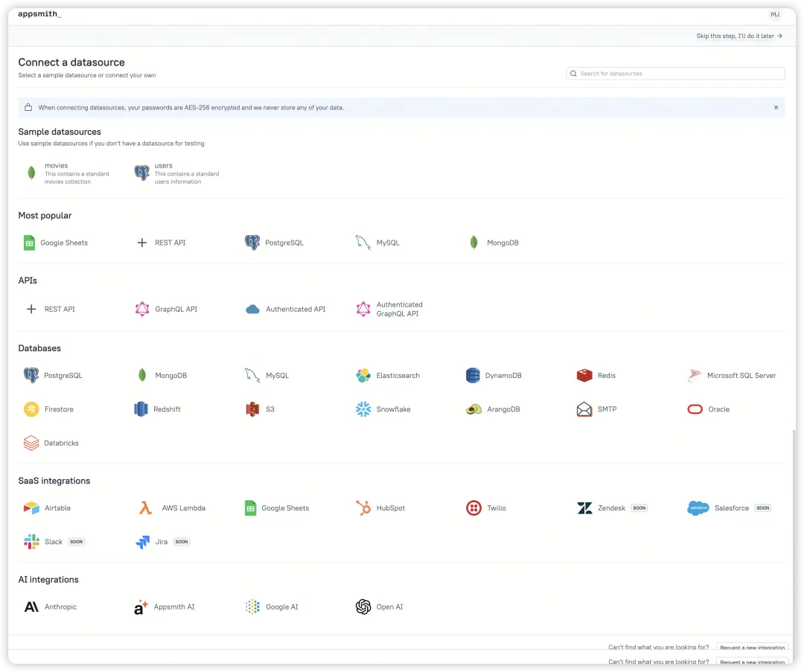Choose the Microsoft SQL Server icon
Image resolution: width=804 pixels, height=672 pixels.
pyautogui.click(x=695, y=375)
